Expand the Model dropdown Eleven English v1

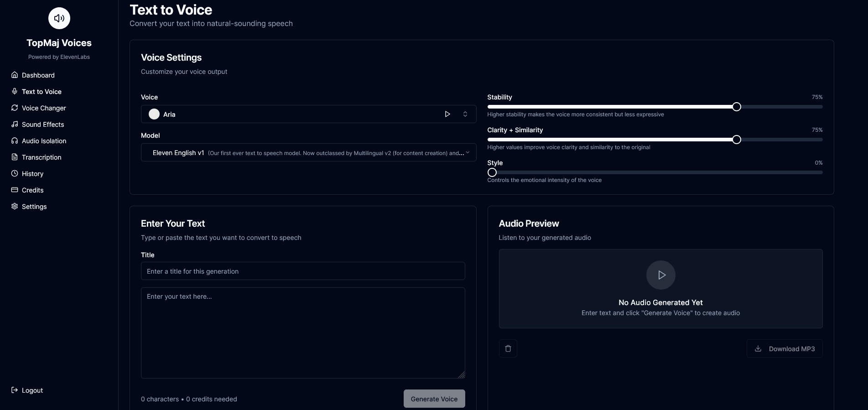coord(308,153)
